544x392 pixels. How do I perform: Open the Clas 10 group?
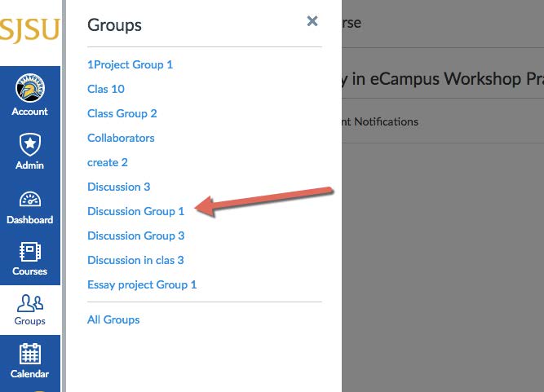pos(106,89)
